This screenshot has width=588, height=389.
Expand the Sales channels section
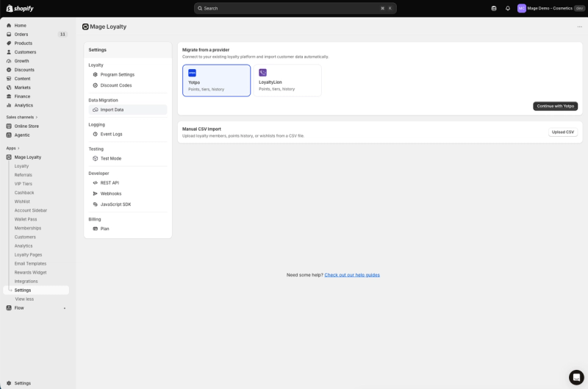(x=22, y=118)
